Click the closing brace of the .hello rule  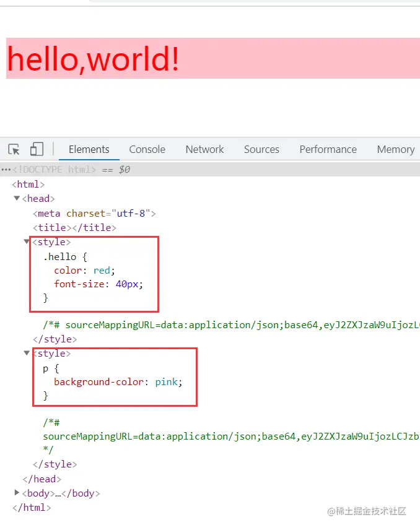46,298
